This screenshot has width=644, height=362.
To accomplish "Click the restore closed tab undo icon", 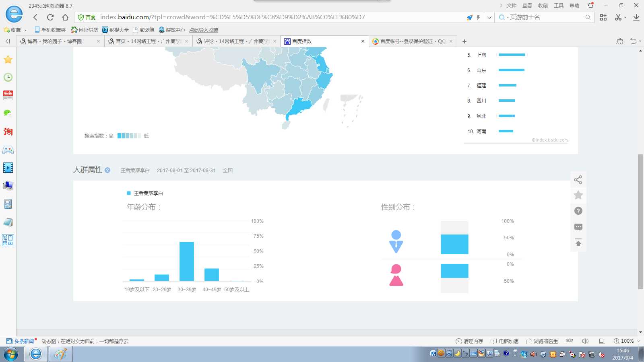I will (x=633, y=41).
